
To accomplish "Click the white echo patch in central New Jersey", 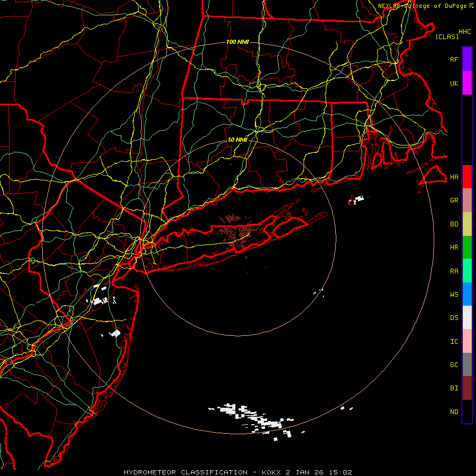I will tap(99, 300).
